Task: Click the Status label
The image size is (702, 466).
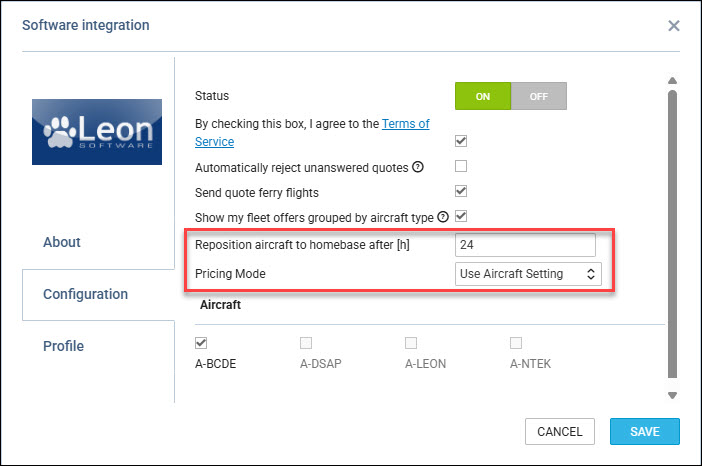Action: (212, 96)
